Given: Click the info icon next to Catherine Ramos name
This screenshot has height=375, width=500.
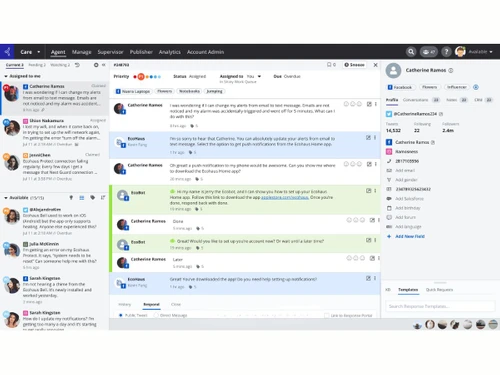Looking at the screenshot, I should [451, 70].
